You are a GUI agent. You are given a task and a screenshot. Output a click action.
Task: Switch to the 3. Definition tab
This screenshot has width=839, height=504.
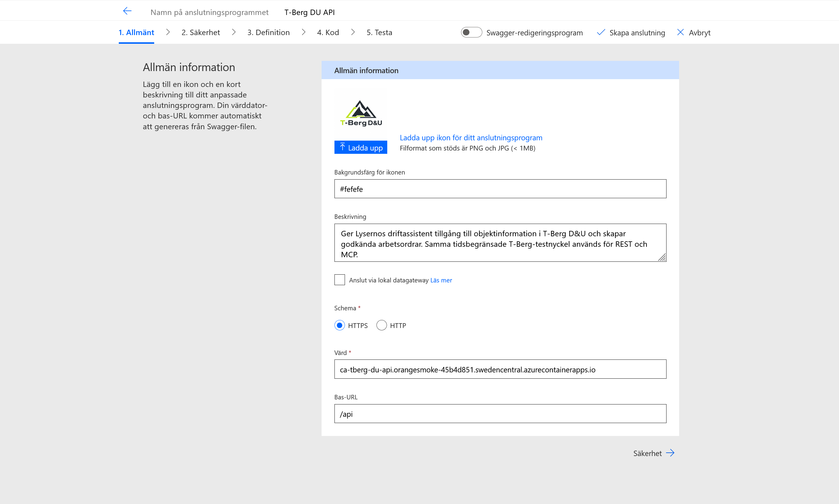(268, 32)
